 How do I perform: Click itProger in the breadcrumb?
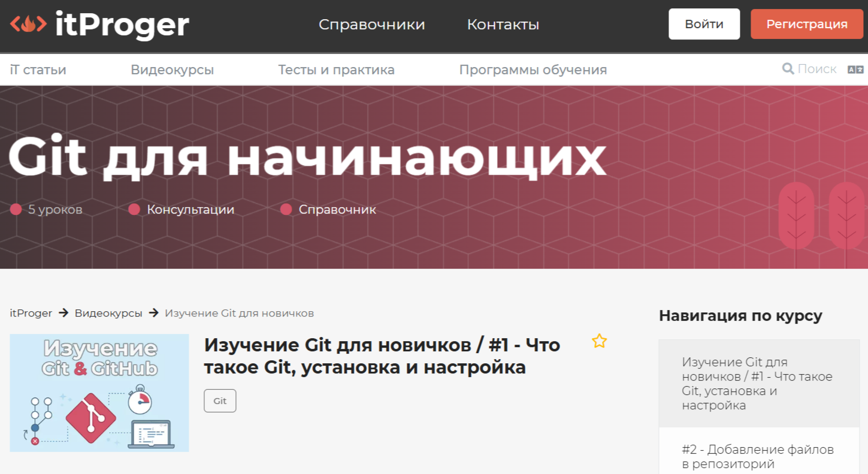click(x=31, y=313)
